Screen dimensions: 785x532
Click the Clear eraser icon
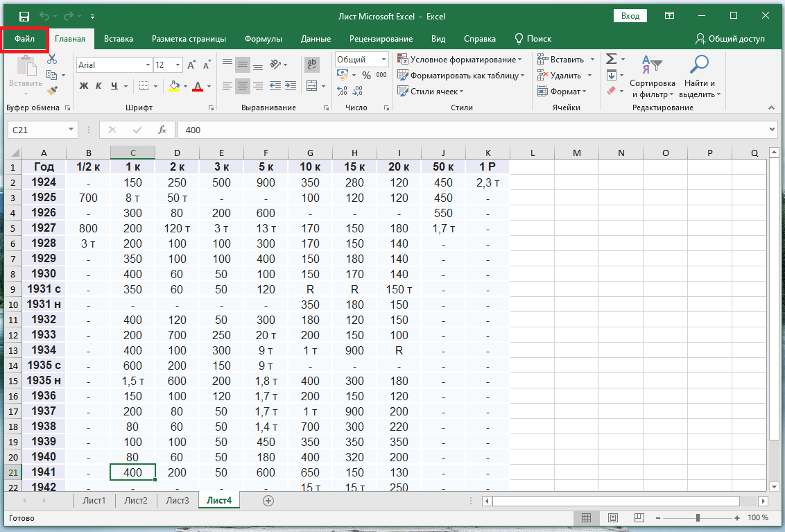tap(611, 91)
